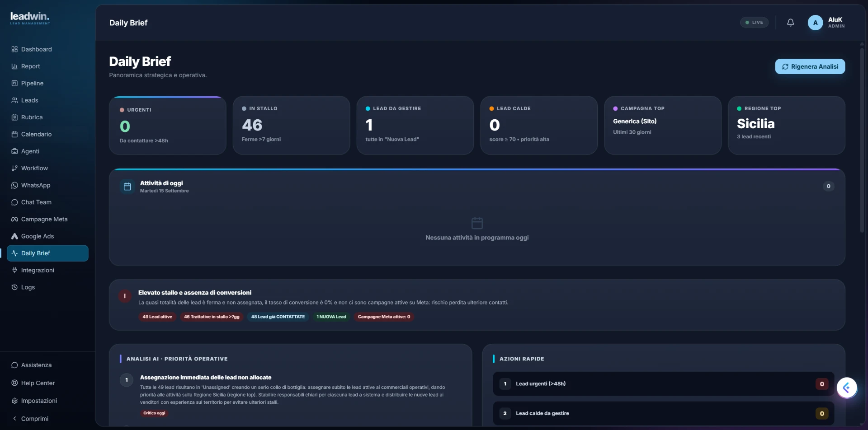Select Rubrica contacts icon
Screen dimensions: 868x430
coord(14,117)
